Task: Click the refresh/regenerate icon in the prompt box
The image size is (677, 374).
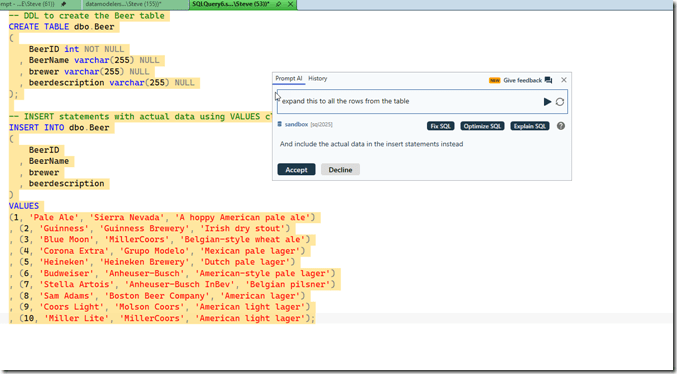Action: point(560,102)
